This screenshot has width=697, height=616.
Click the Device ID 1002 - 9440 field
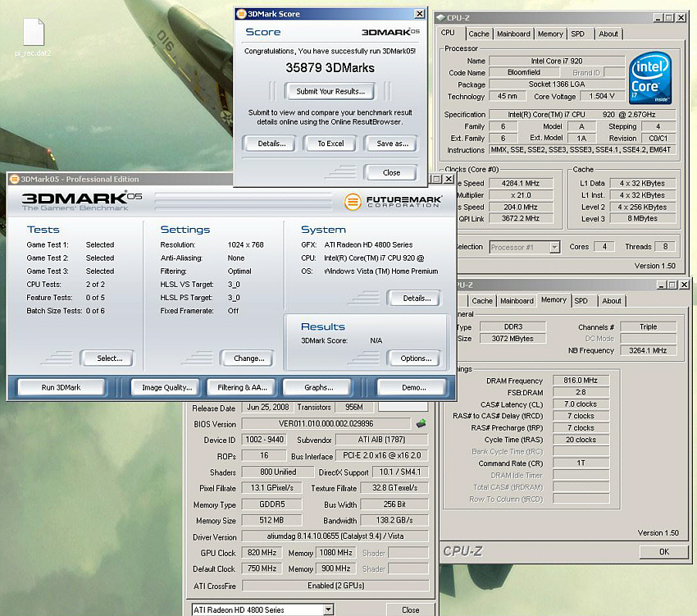click(x=265, y=440)
